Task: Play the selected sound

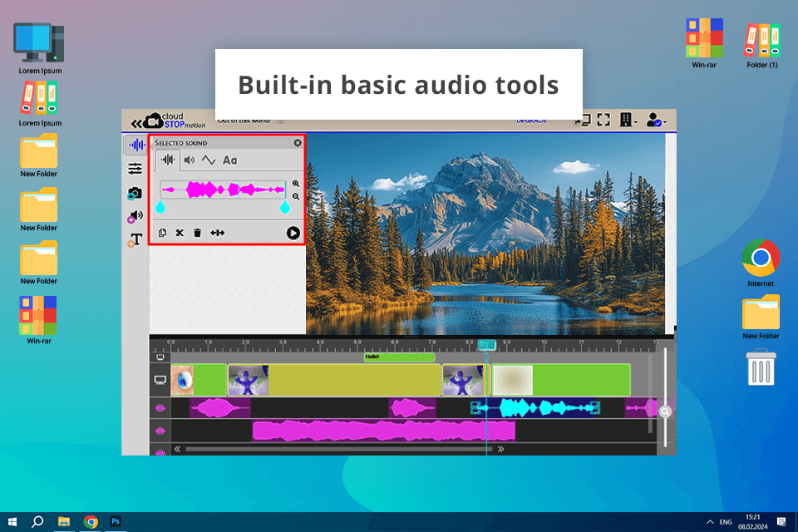Action: pyautogui.click(x=293, y=233)
